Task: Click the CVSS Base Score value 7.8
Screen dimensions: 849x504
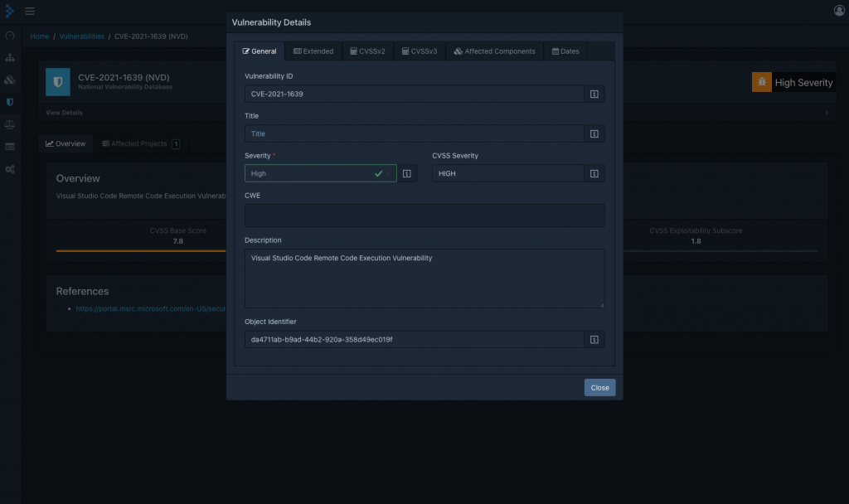Action: coord(177,241)
